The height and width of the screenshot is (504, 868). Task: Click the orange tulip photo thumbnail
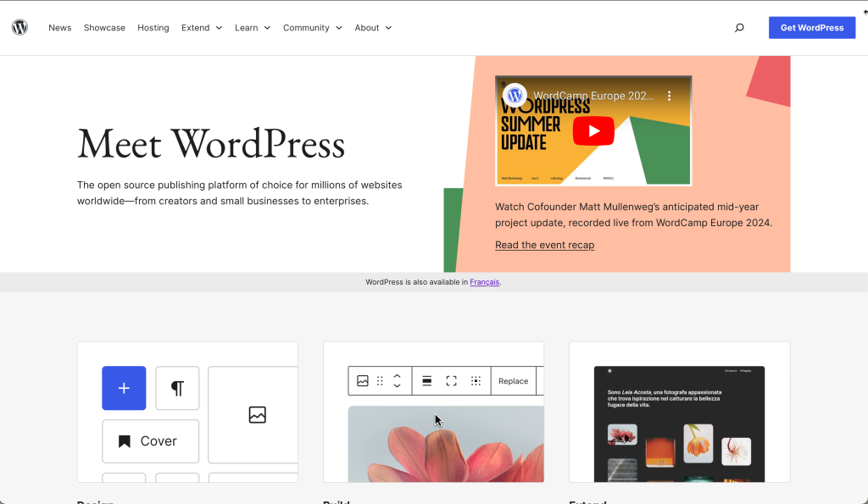[x=698, y=443]
